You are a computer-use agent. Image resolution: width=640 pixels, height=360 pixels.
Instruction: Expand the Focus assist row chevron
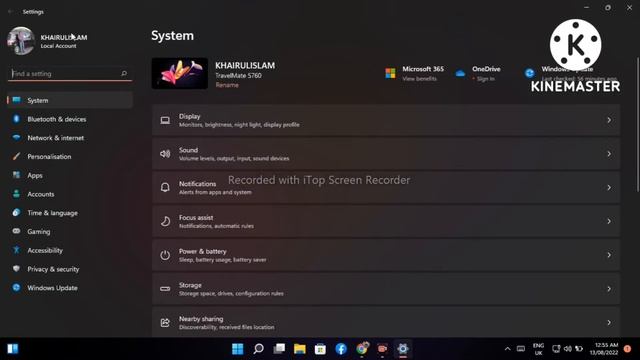[x=609, y=221]
